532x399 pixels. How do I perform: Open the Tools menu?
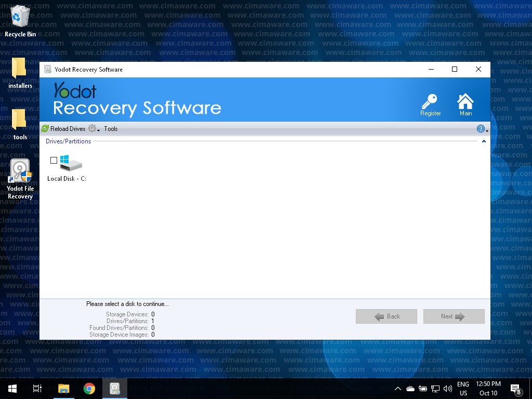pyautogui.click(x=111, y=129)
